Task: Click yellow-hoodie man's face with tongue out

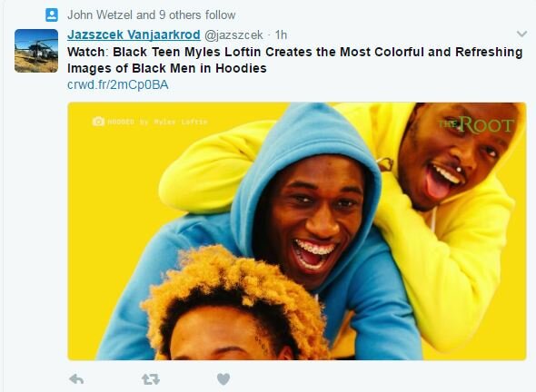Action: point(454,157)
